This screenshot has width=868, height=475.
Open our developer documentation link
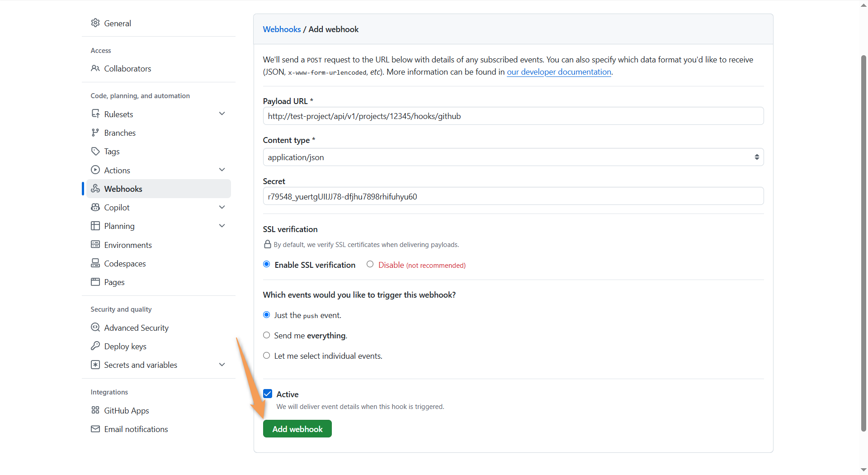[559, 72]
